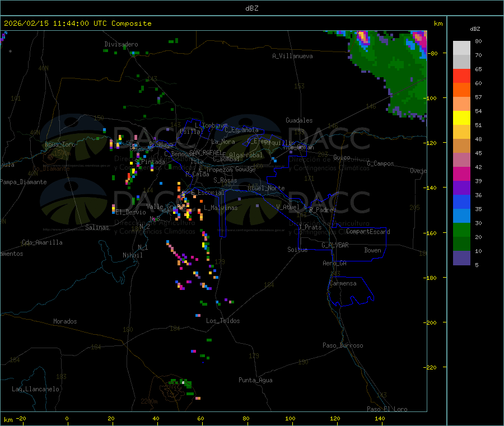Click the 80 dBZ light gray swatch

click(461, 48)
